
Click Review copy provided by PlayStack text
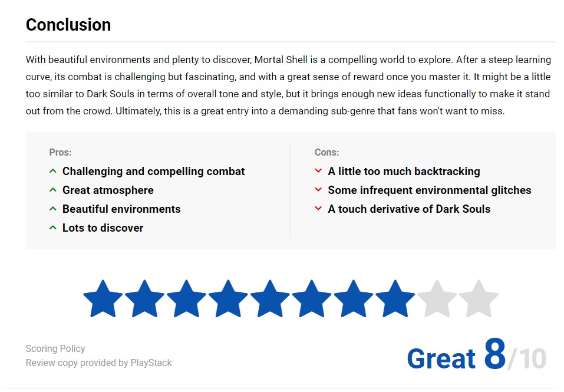tap(98, 363)
